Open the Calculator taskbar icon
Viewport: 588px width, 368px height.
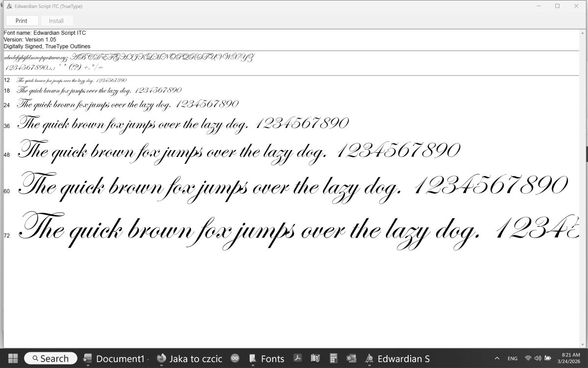tap(333, 358)
